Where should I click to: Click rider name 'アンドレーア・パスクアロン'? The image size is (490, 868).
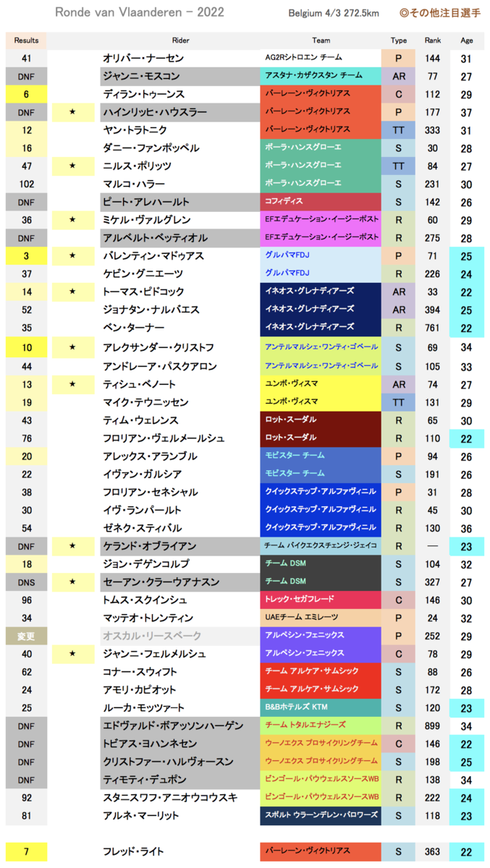[160, 366]
